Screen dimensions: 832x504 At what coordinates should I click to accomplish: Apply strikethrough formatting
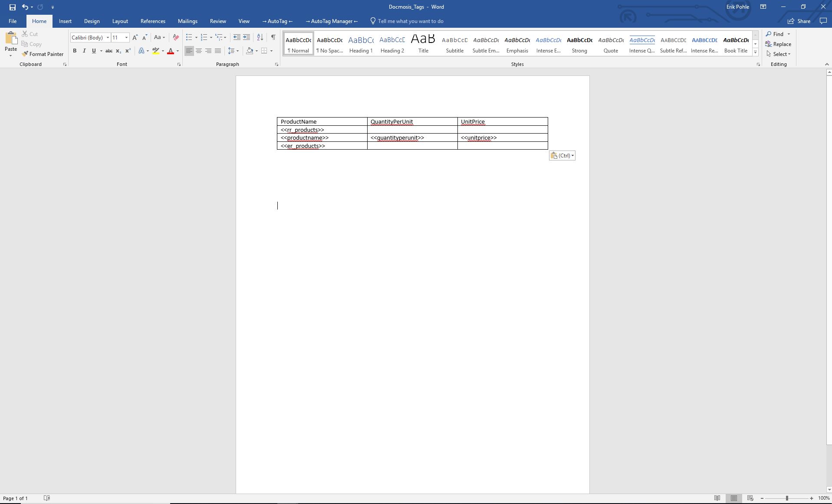(x=109, y=51)
